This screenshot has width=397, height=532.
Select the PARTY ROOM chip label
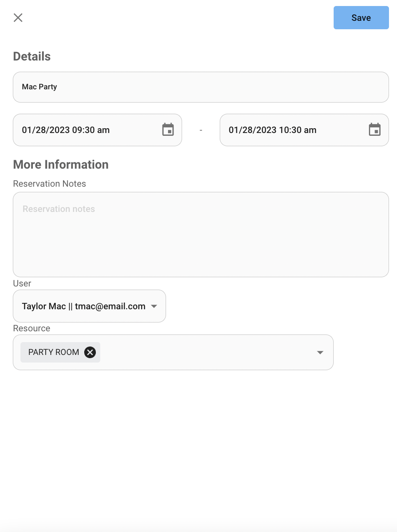54,352
